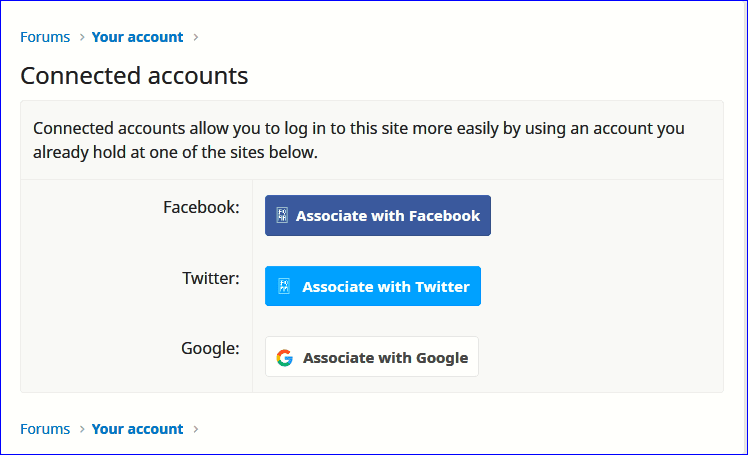Open the Forums link in the top breadcrumb
This screenshot has height=455, width=748.
tap(45, 37)
